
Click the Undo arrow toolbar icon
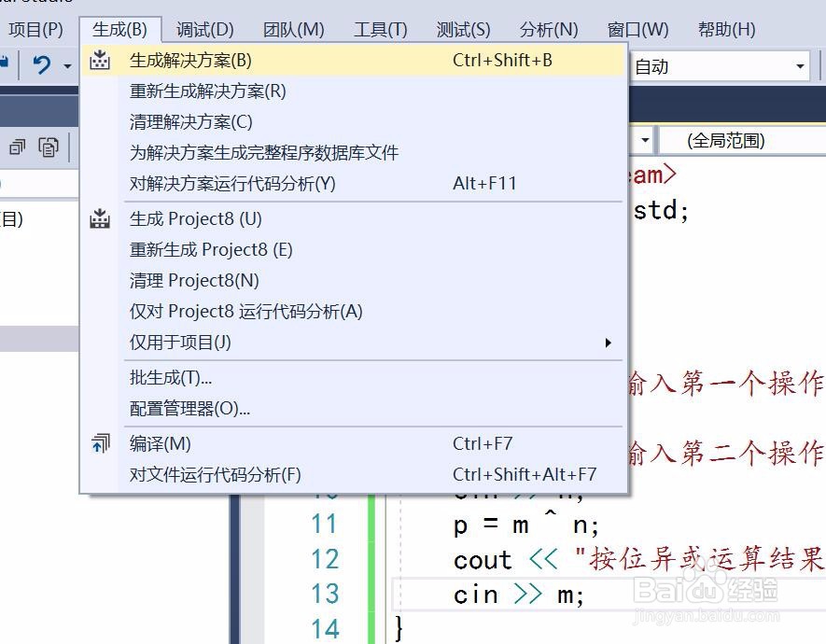[x=42, y=66]
